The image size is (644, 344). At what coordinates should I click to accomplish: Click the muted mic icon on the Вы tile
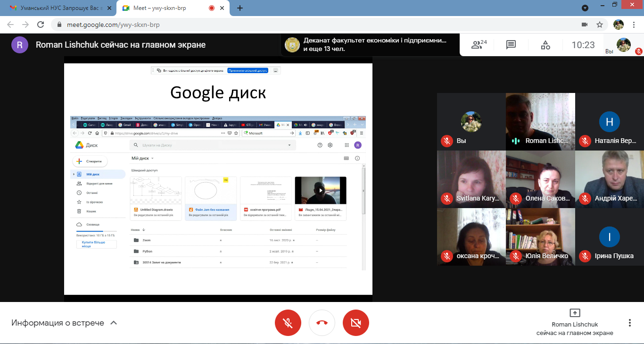(447, 141)
